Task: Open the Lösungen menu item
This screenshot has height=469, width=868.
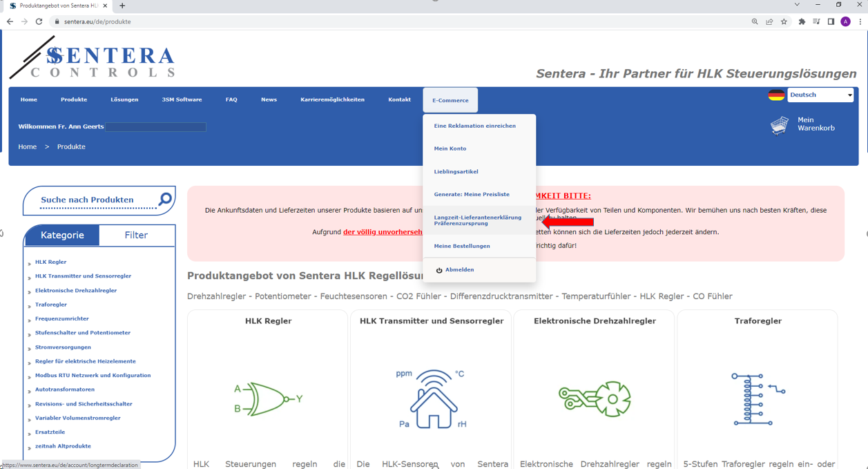Action: point(124,99)
